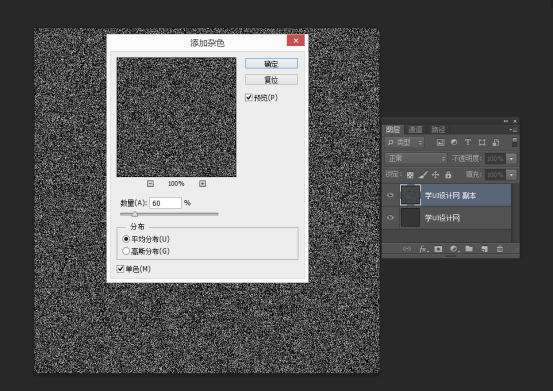554x391 pixels.
Task: Filter layers by shape layer icon
Action: tap(482, 142)
